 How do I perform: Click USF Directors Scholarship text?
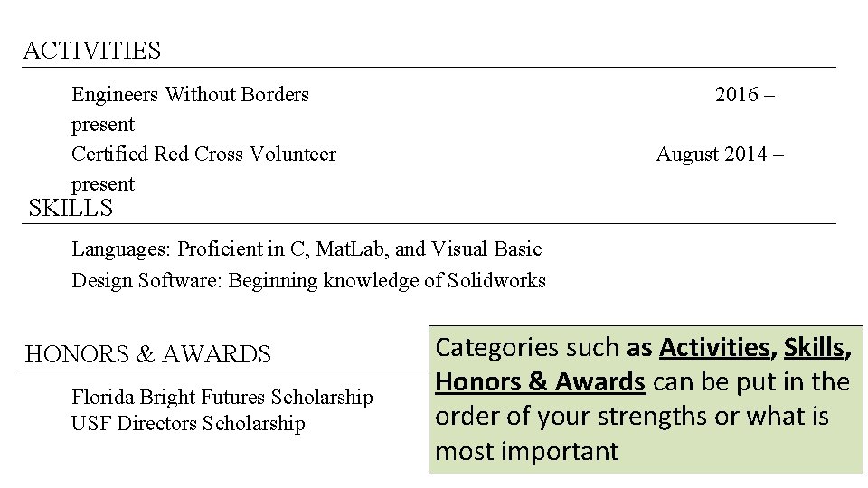(x=188, y=423)
